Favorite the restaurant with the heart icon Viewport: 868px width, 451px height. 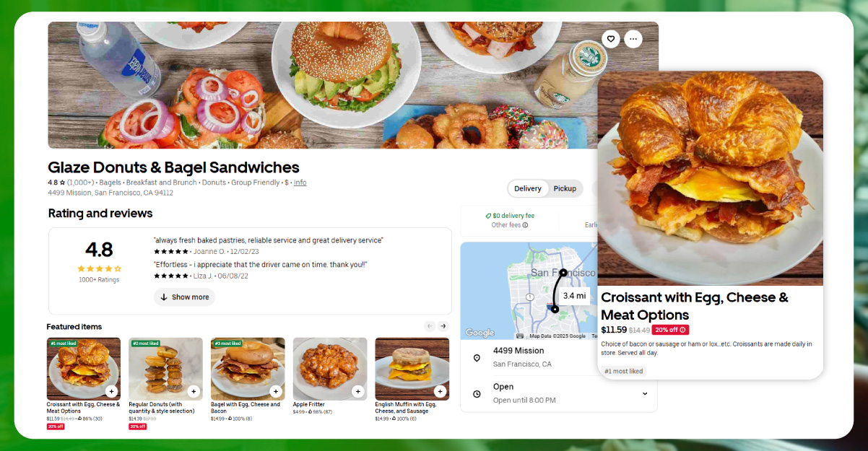point(611,39)
